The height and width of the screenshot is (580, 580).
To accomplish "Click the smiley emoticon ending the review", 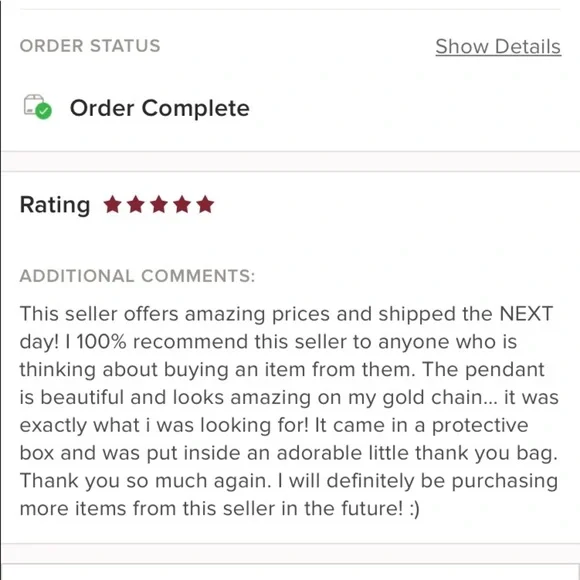I will (x=415, y=509).
